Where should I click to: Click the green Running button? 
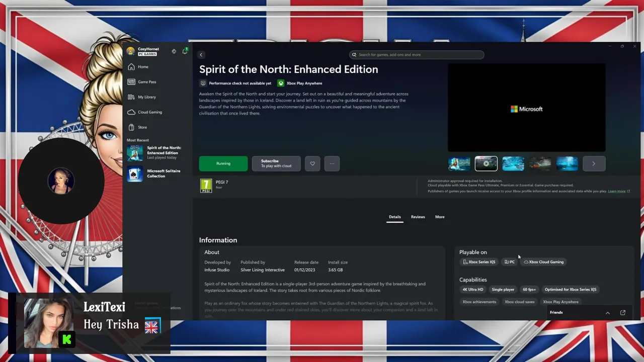click(223, 163)
